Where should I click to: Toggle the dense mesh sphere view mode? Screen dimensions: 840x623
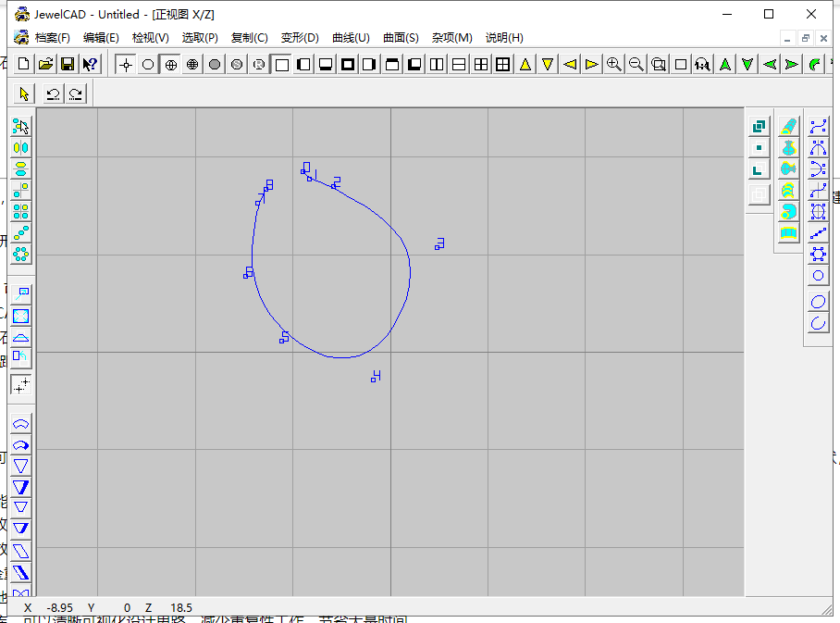tap(192, 65)
